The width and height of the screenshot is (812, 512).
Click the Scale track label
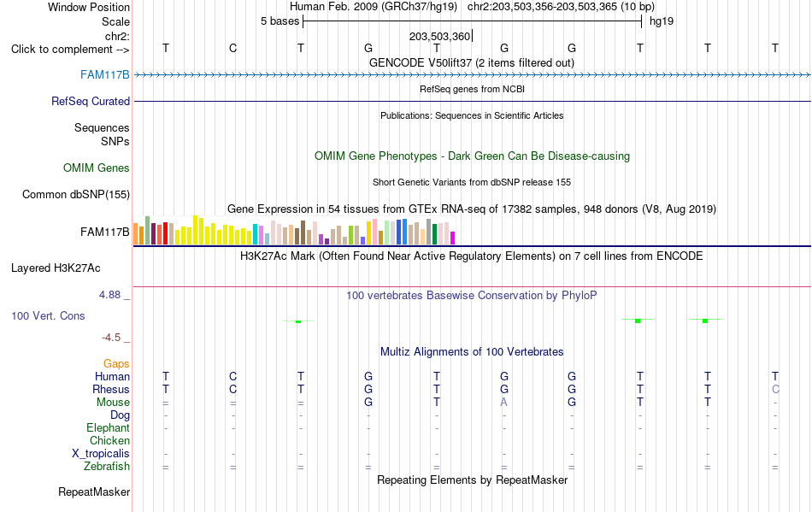coord(115,21)
